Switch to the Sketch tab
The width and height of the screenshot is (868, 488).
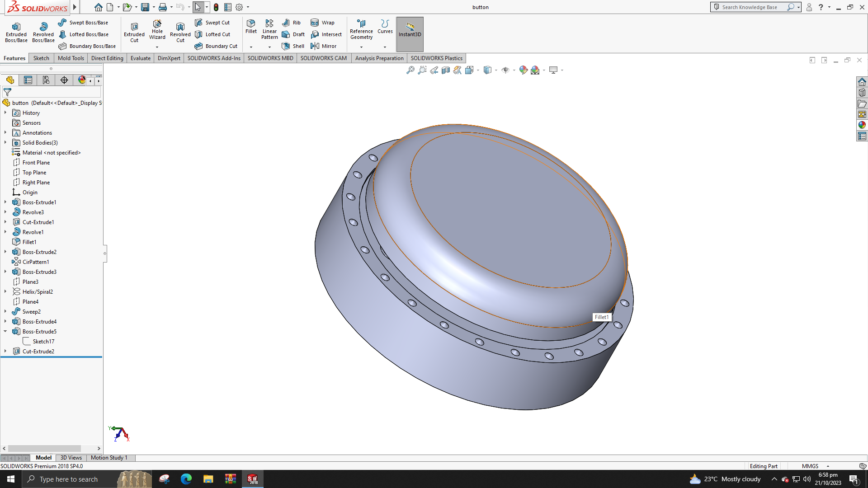[41, 58]
